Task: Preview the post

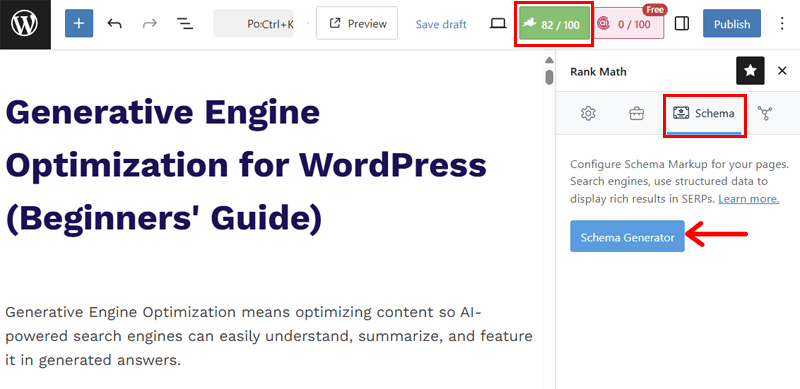Action: [x=357, y=23]
